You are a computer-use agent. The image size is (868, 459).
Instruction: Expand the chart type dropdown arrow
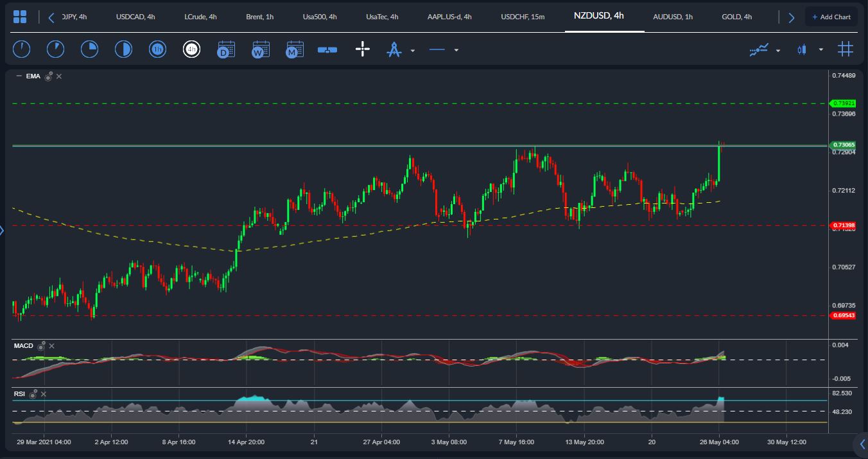click(820, 50)
